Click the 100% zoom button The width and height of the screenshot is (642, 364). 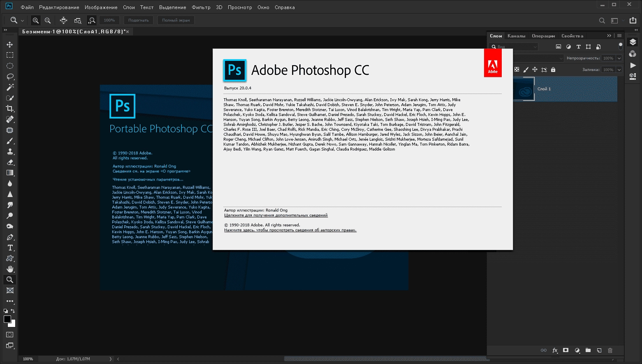coord(109,20)
